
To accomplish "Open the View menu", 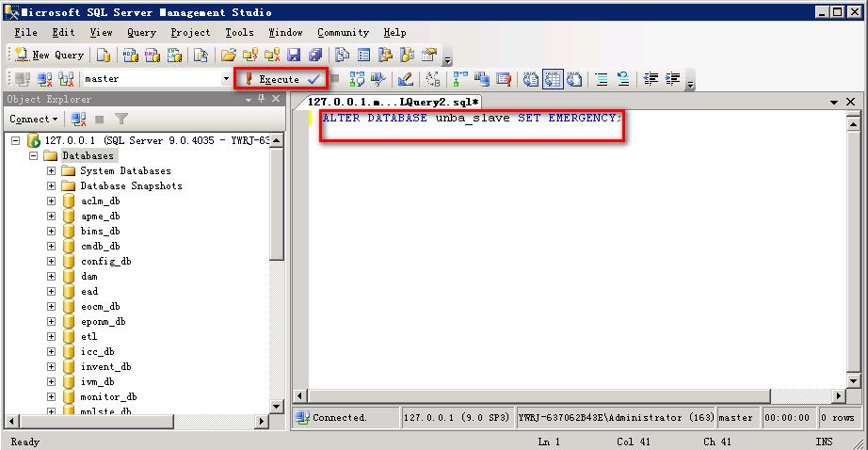I will click(x=101, y=32).
